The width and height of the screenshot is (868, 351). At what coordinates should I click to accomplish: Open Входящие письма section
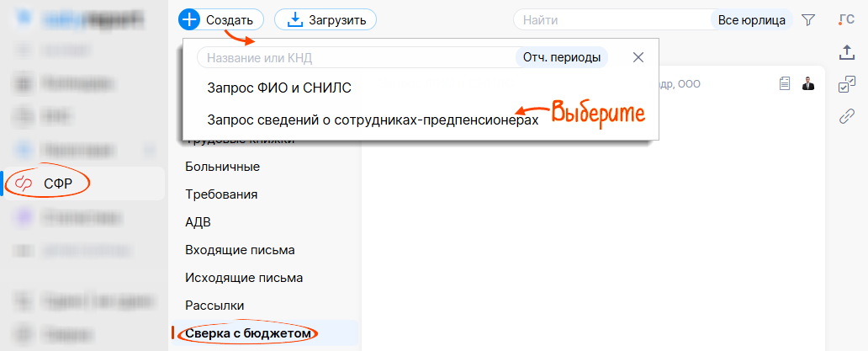pos(240,249)
